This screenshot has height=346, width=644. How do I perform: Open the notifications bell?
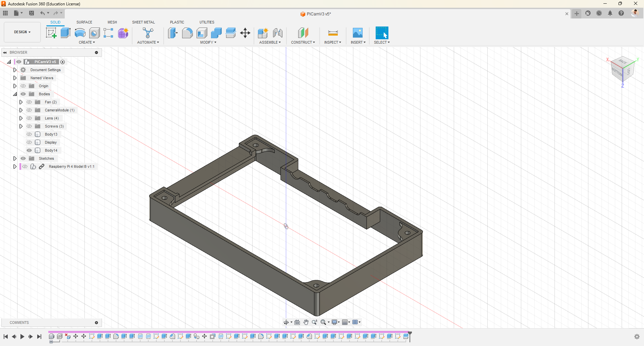(610, 13)
